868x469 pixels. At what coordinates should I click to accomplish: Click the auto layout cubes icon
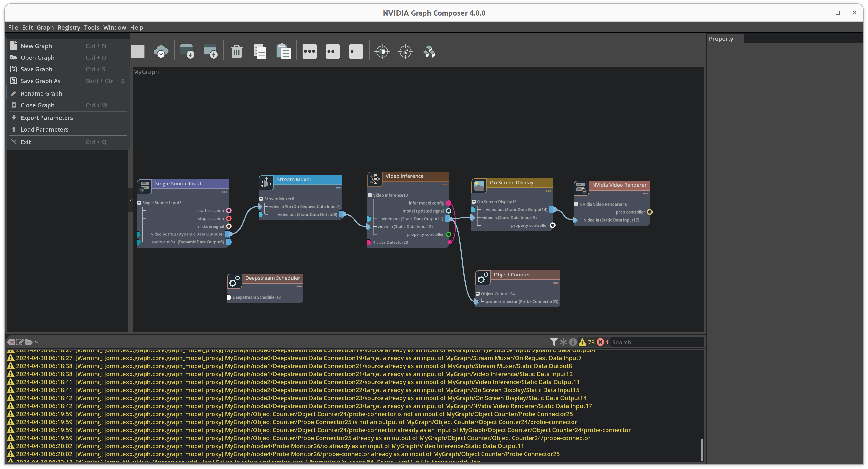click(x=429, y=52)
